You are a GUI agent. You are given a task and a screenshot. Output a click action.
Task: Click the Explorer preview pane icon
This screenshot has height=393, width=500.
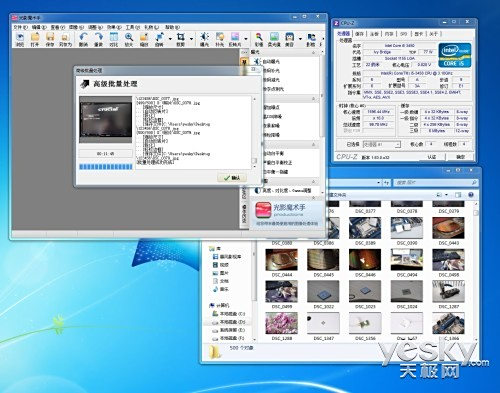[458, 195]
